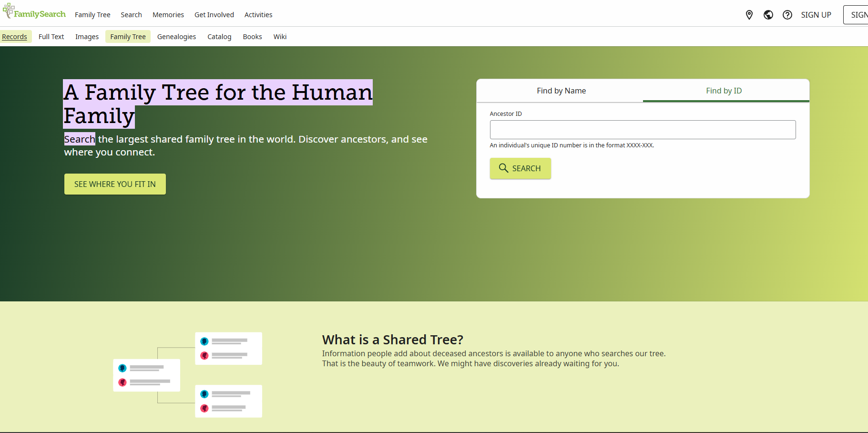This screenshot has width=868, height=433.
Task: Open the location pin icon
Action: [x=749, y=15]
